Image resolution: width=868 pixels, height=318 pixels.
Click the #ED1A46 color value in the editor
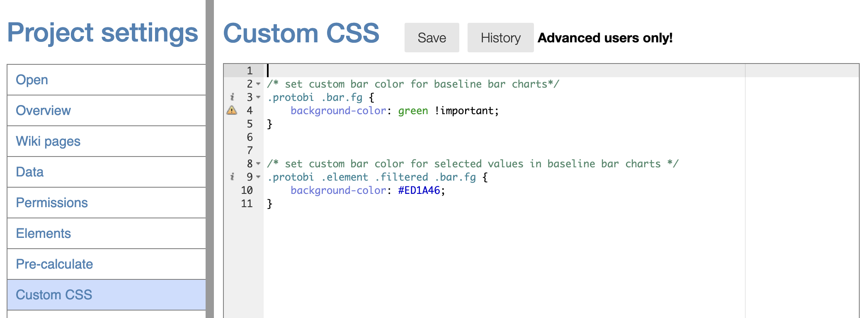pyautogui.click(x=419, y=190)
